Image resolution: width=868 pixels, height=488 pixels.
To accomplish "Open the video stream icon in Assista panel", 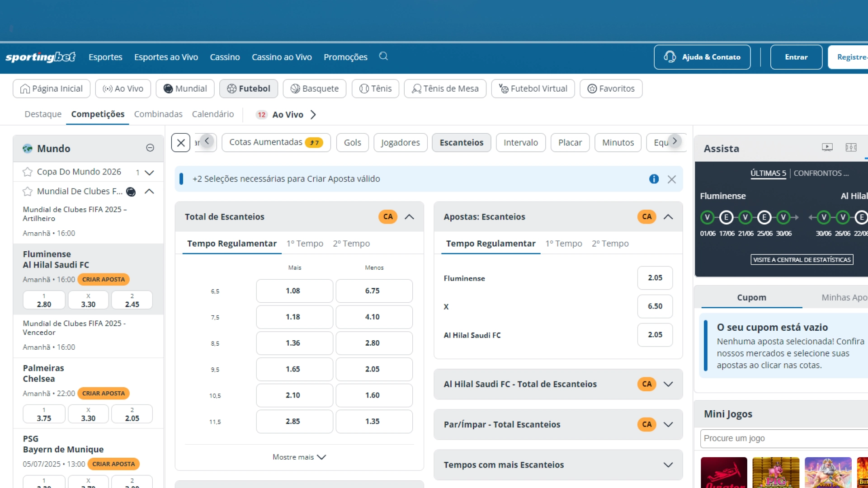I will tap(827, 147).
